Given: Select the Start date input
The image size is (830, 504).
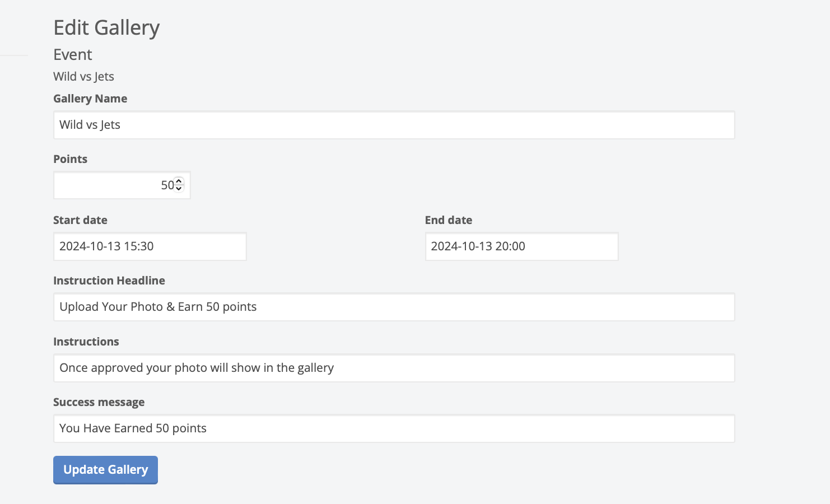Looking at the screenshot, I should point(150,246).
